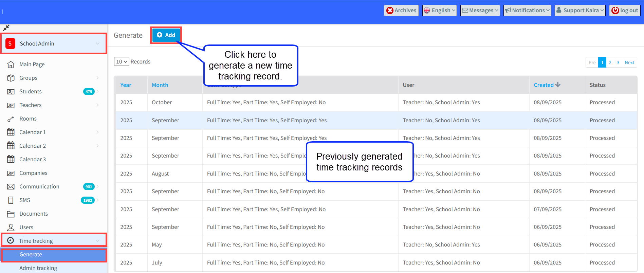Click the Documents folder icon
The height and width of the screenshot is (273, 644).
coord(11,214)
